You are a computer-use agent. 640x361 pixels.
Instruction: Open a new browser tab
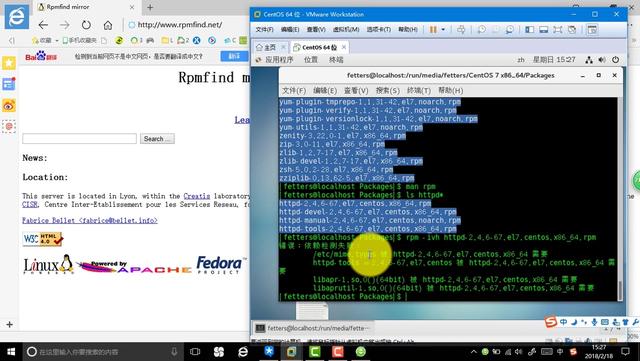[150, 7]
